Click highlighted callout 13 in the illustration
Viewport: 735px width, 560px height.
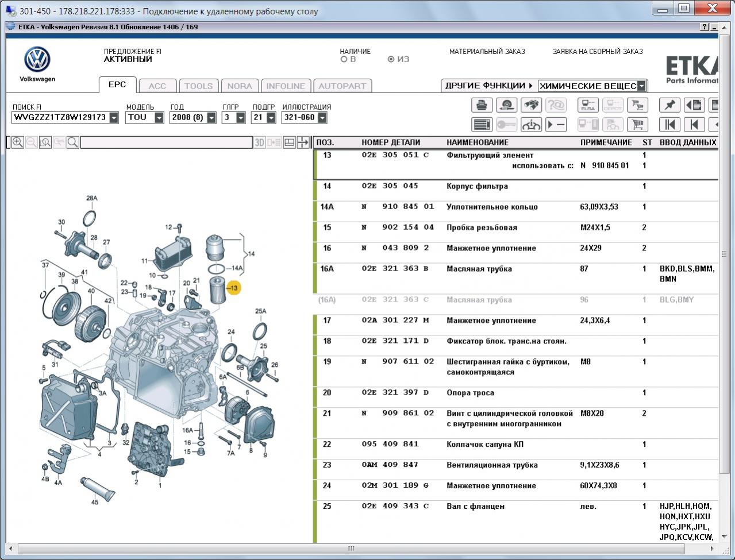[233, 288]
